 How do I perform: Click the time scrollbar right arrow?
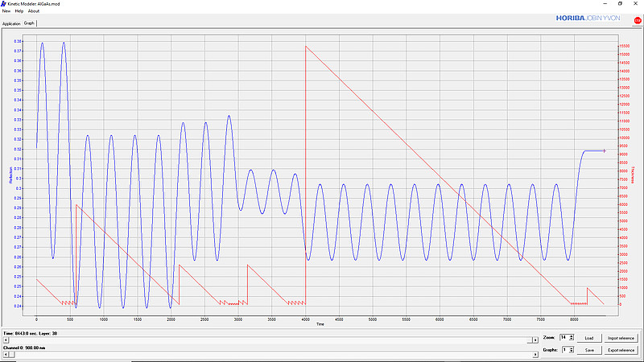pyautogui.click(x=536, y=340)
